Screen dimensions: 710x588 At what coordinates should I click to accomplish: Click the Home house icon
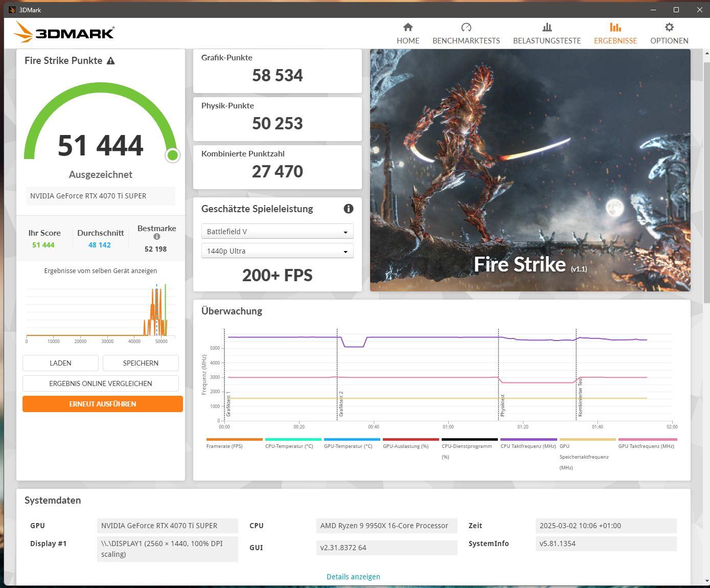tap(408, 27)
